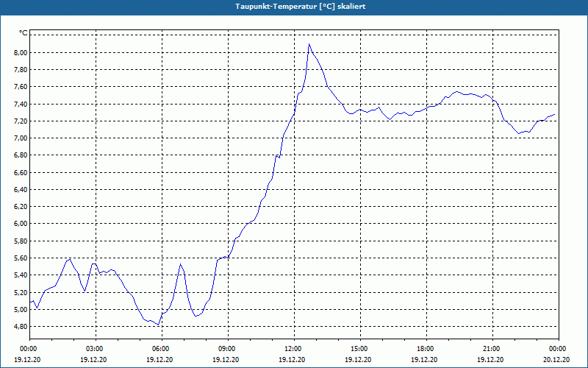Select the 4,80 y-axis label
Viewport: 588px width, 368px height.
click(x=21, y=326)
